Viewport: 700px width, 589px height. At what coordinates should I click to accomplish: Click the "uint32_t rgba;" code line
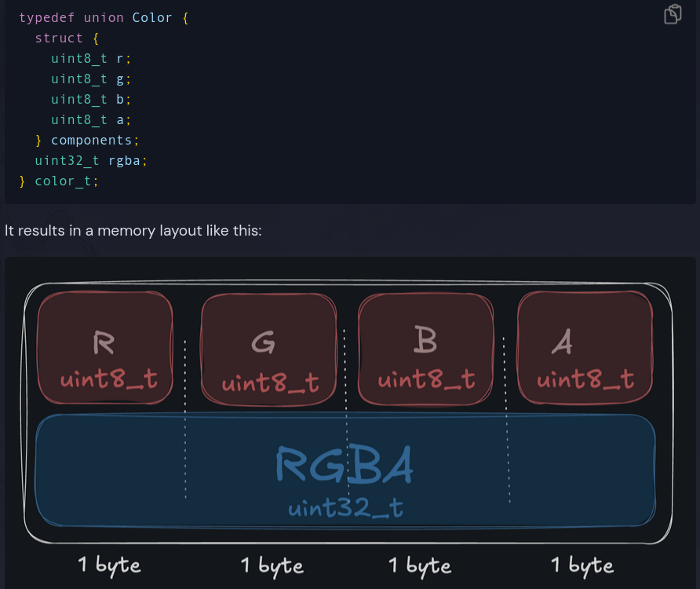click(x=91, y=160)
